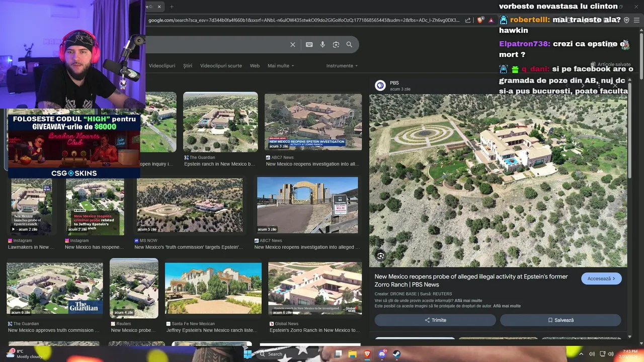Image resolution: width=644 pixels, height=362 pixels.
Task: Start voice search with the microphone icon
Action: point(323,45)
